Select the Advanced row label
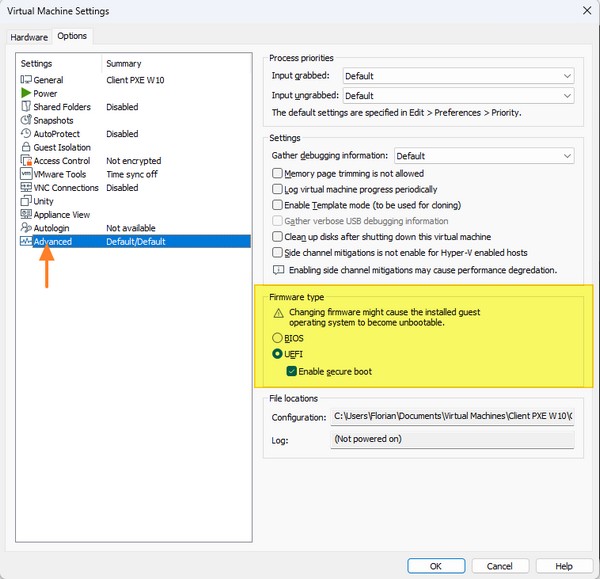The height and width of the screenshot is (579, 600). (x=52, y=241)
